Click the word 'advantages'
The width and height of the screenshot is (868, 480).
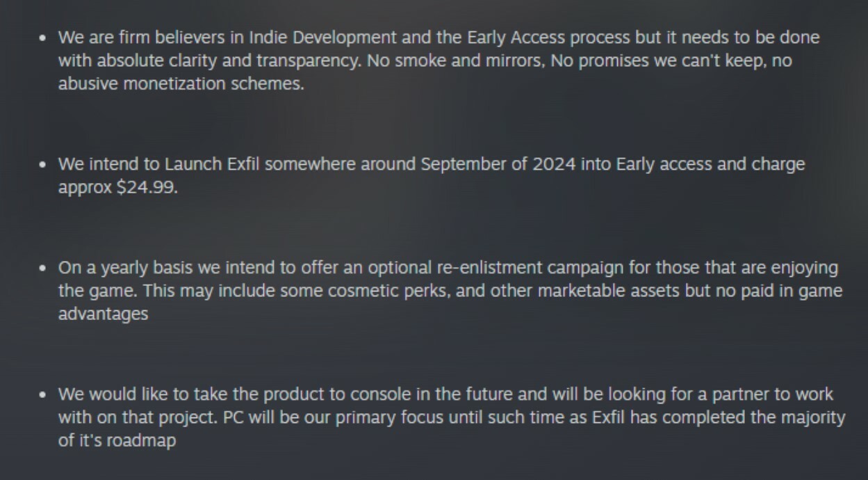(x=103, y=314)
